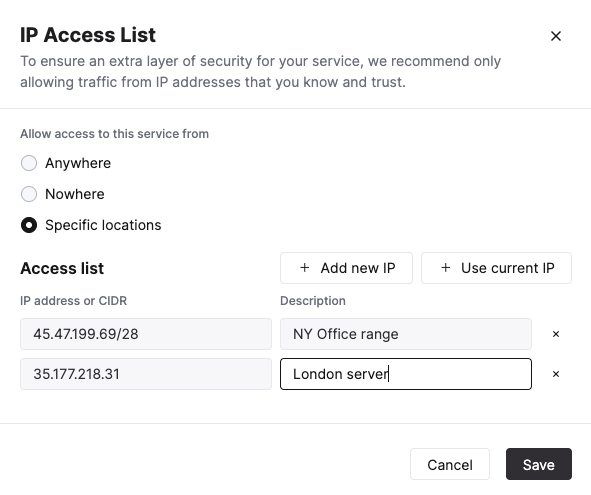
Task: Click the Add new IP button
Action: pyautogui.click(x=346, y=268)
